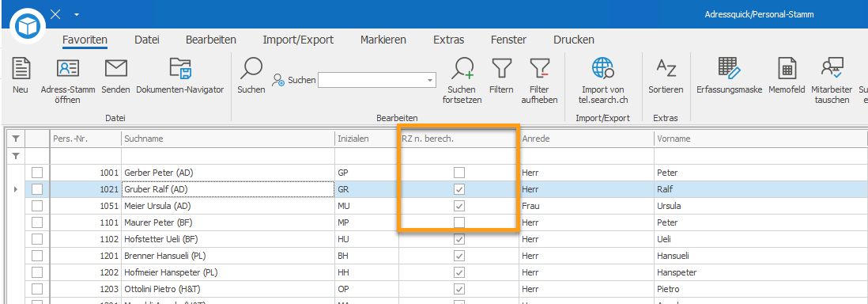Click the Neu document icon
This screenshot has width=868, height=304.
tap(21, 68)
